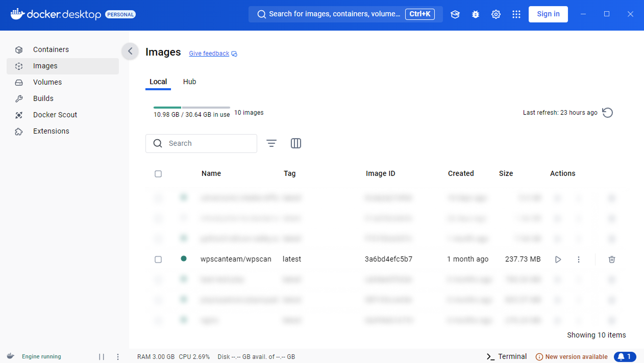Screen dimensions: 644x363
Task: Check the select-all images checkbox
Action: 158,173
